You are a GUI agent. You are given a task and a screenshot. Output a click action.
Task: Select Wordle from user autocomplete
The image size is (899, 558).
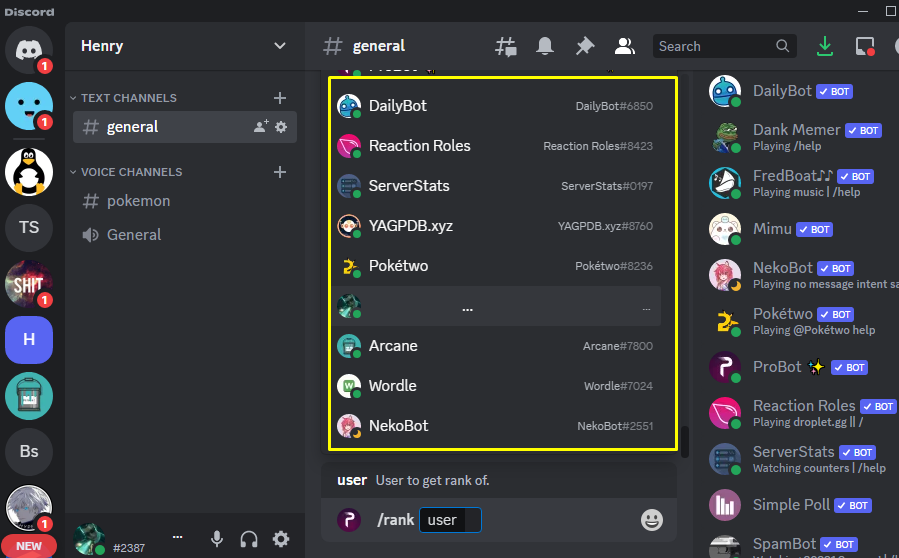(496, 386)
